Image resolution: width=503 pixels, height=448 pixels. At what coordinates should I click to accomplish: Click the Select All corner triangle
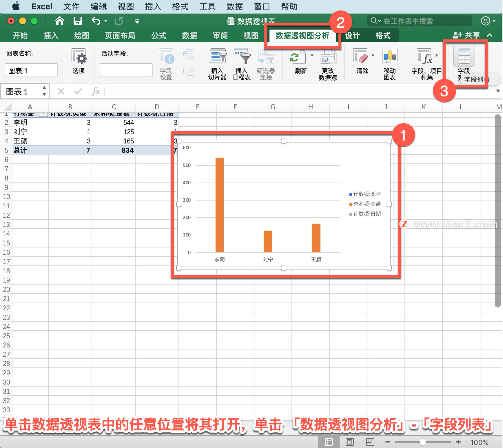point(7,107)
